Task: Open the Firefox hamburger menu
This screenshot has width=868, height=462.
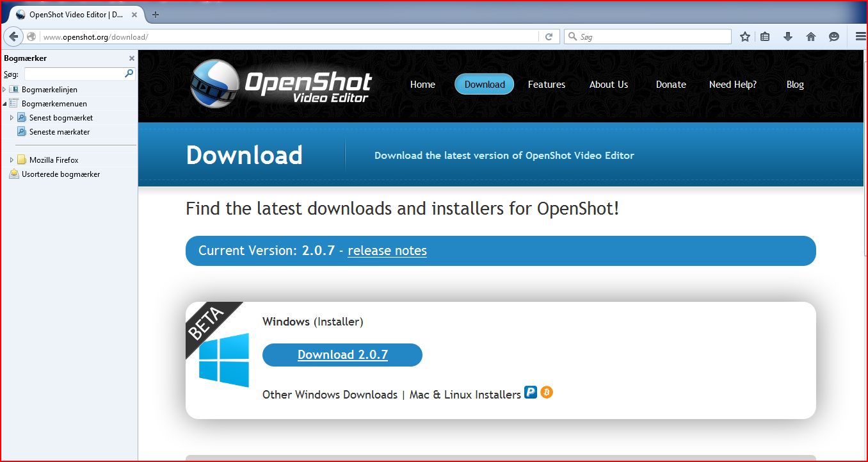Action: 861,37
